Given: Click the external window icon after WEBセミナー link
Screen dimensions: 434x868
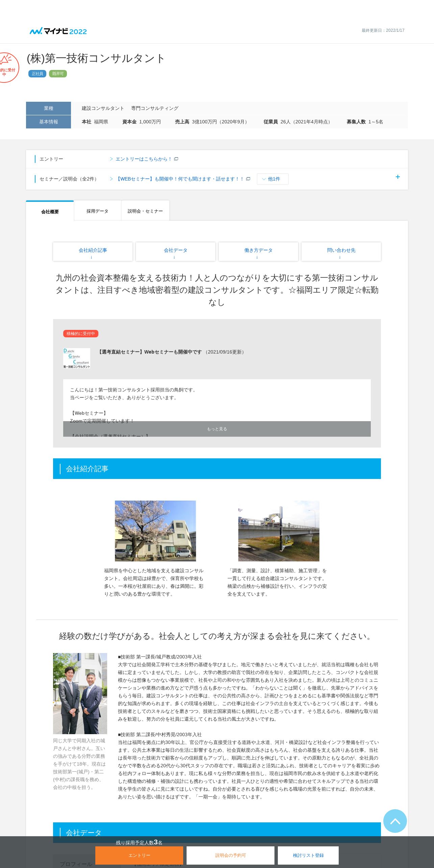Looking at the screenshot, I should tap(248, 179).
